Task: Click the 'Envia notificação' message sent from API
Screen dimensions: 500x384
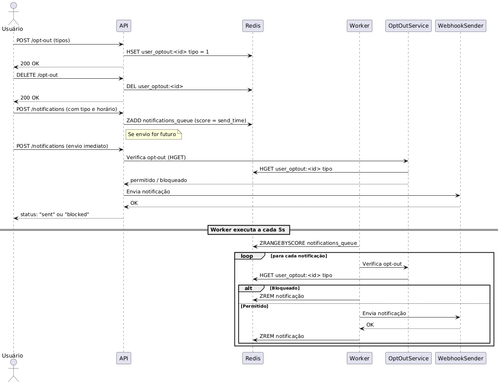Action: pyautogui.click(x=148, y=192)
